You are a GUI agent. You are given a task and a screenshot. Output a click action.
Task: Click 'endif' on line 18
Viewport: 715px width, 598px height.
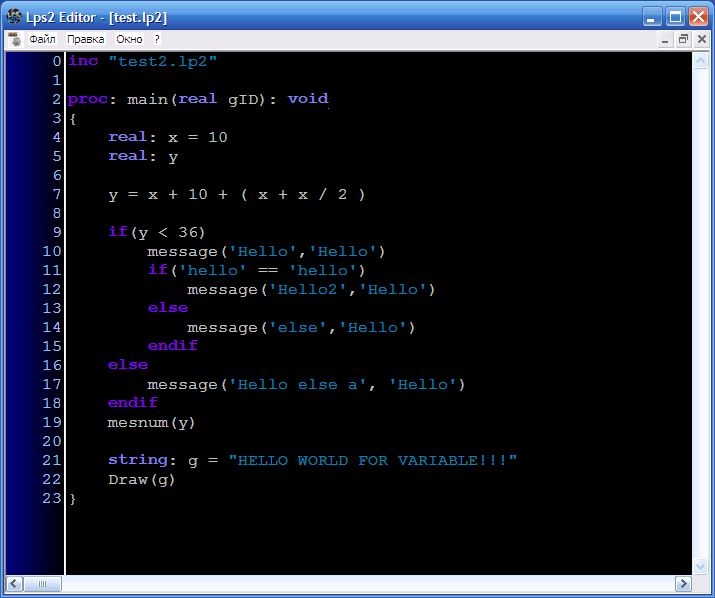133,403
